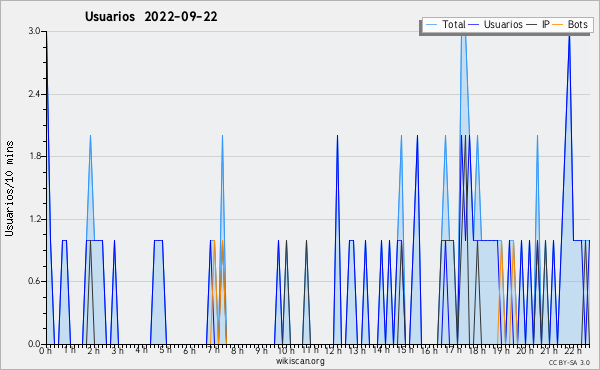Image resolution: width=600 pixels, height=370 pixels.
Task: Click the '0 h' x-axis label
Action: click(46, 350)
